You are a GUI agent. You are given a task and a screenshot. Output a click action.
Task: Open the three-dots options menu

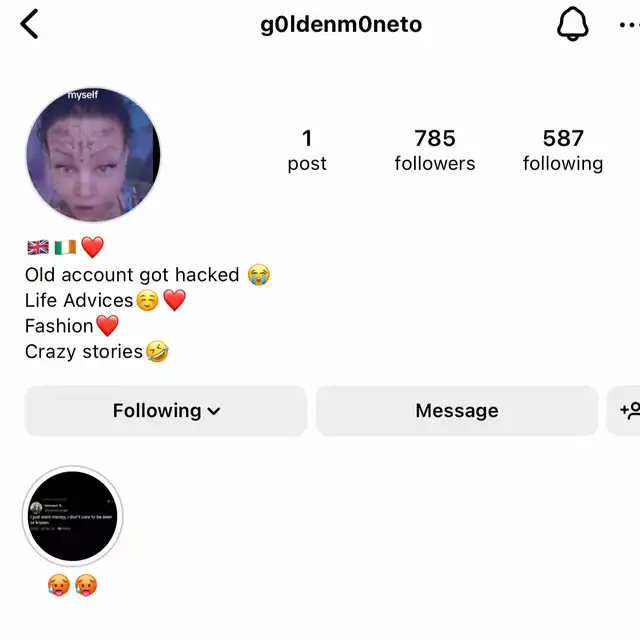(629, 25)
